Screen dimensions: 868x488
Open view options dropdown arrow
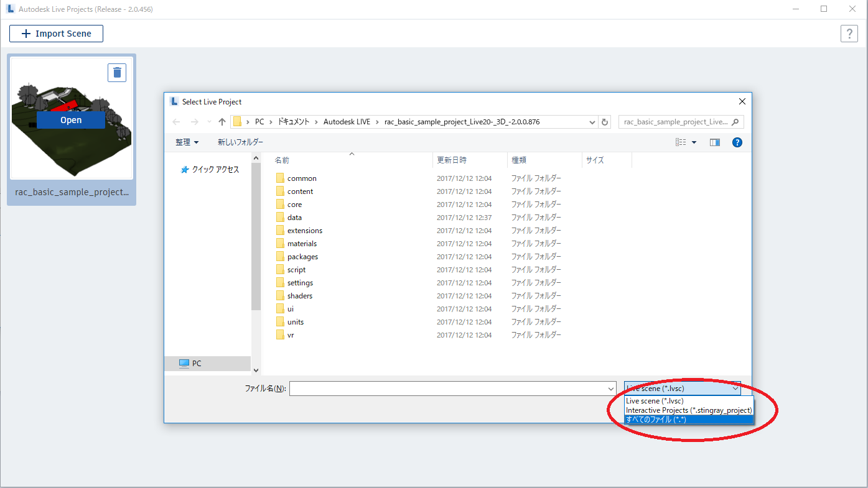694,142
